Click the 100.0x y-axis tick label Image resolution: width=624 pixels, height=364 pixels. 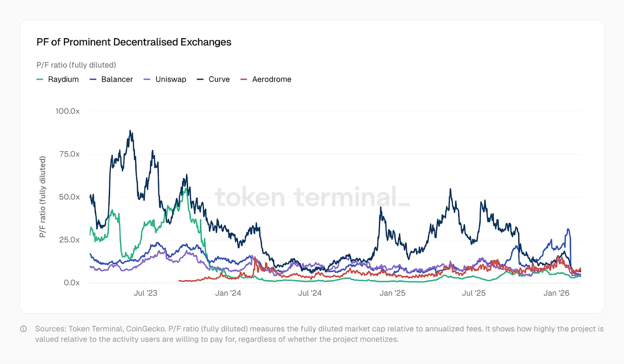[67, 111]
